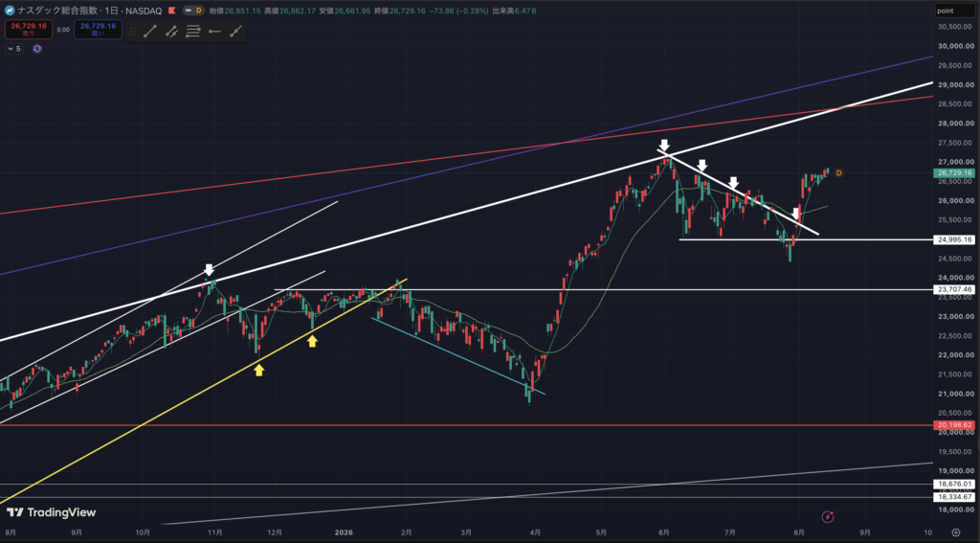Click the 22,000.00 price axis label
The height and width of the screenshot is (543, 980).
click(x=956, y=355)
